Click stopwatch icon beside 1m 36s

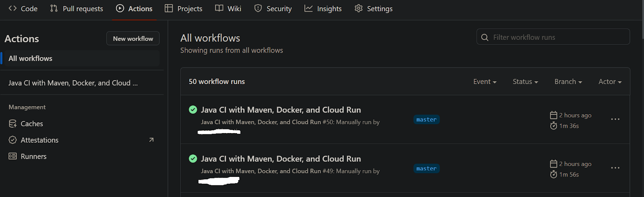point(553,126)
